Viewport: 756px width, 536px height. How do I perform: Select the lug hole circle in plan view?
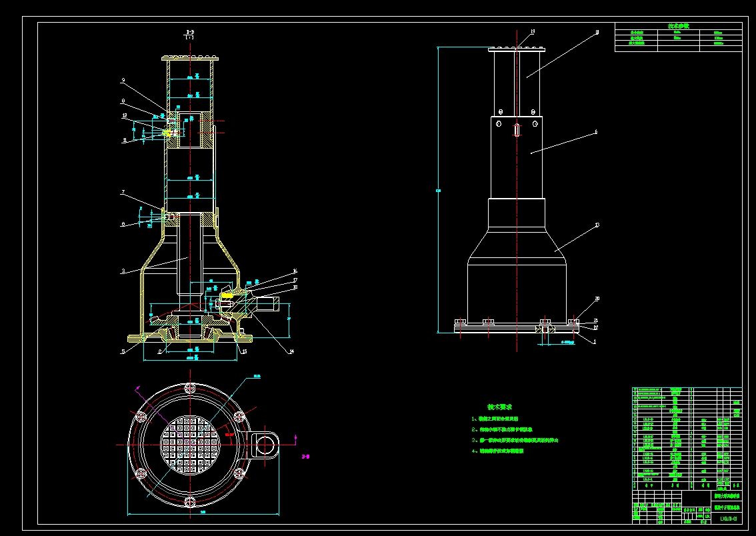click(265, 445)
